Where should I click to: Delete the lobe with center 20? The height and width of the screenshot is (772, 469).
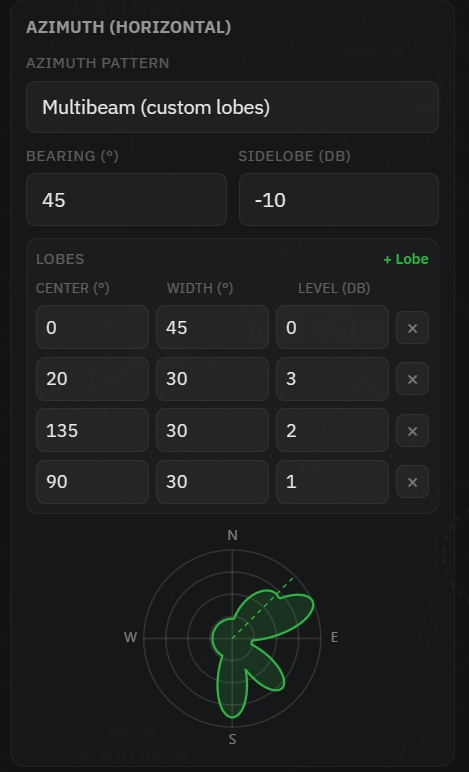coord(412,379)
